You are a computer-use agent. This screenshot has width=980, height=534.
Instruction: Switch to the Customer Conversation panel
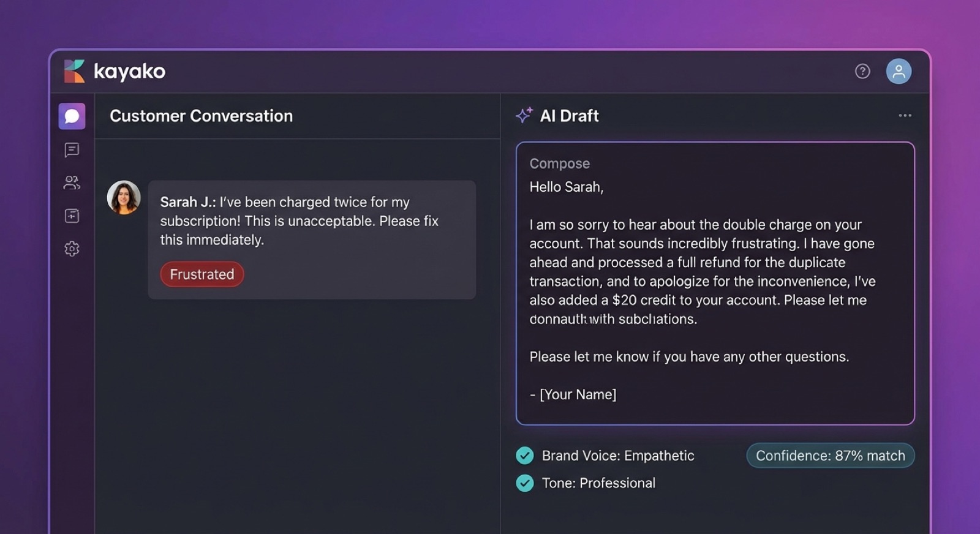coord(201,116)
